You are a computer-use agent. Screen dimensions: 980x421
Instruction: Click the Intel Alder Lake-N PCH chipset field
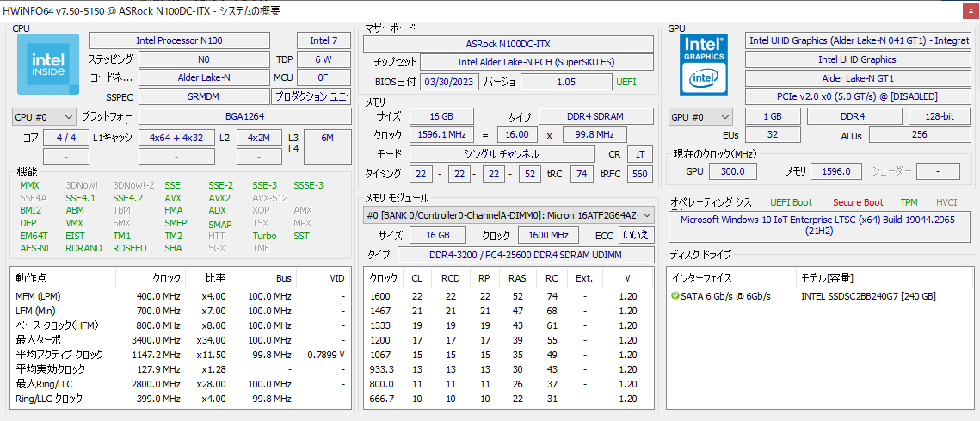pos(537,62)
